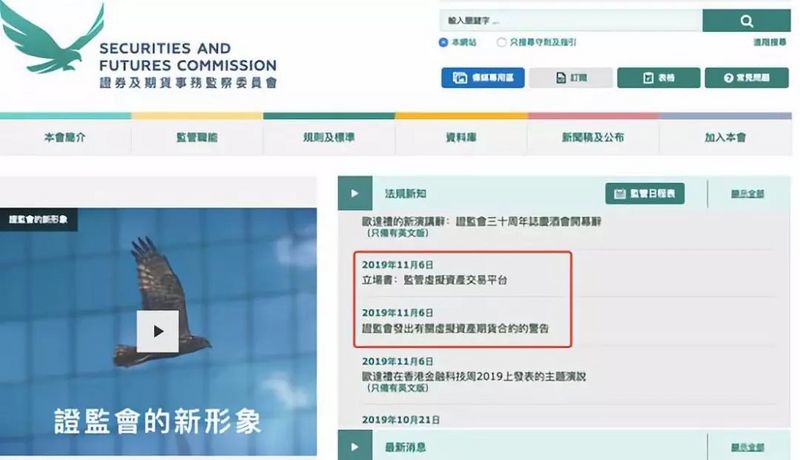The width and height of the screenshot is (800, 460).
Task: Open the green 表格 forms button
Action: pos(659,78)
